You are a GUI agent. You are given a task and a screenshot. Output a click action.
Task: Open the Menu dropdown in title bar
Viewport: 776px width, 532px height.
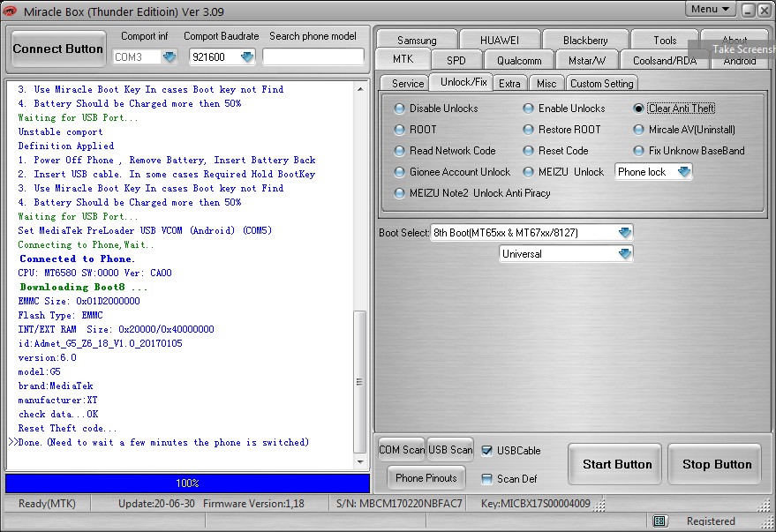coord(710,9)
